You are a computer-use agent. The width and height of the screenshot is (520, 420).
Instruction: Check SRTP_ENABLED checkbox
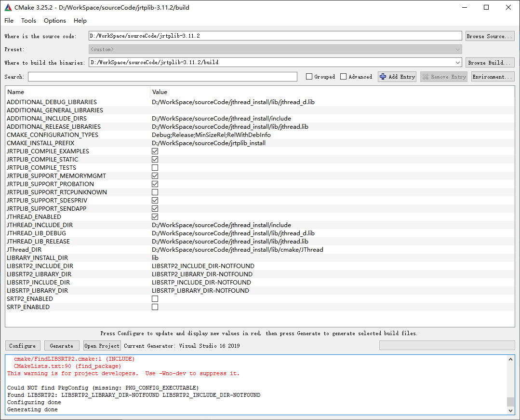tap(155, 307)
